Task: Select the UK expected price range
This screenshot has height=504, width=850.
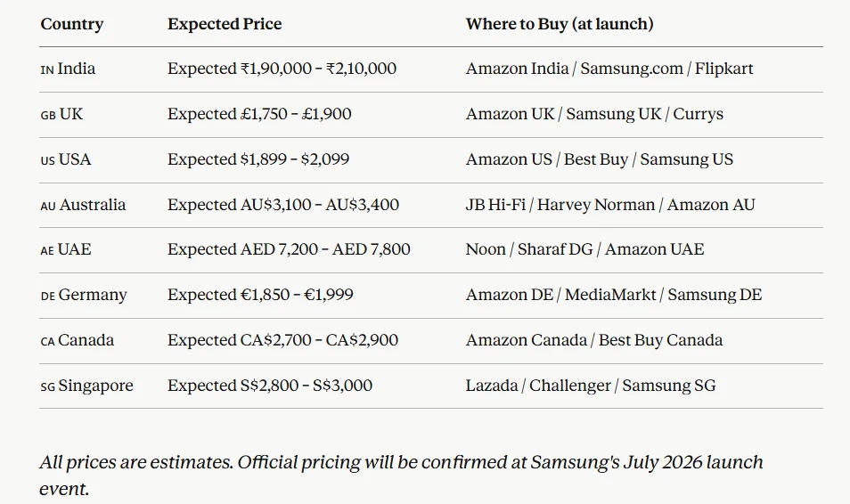Action: pos(259,114)
